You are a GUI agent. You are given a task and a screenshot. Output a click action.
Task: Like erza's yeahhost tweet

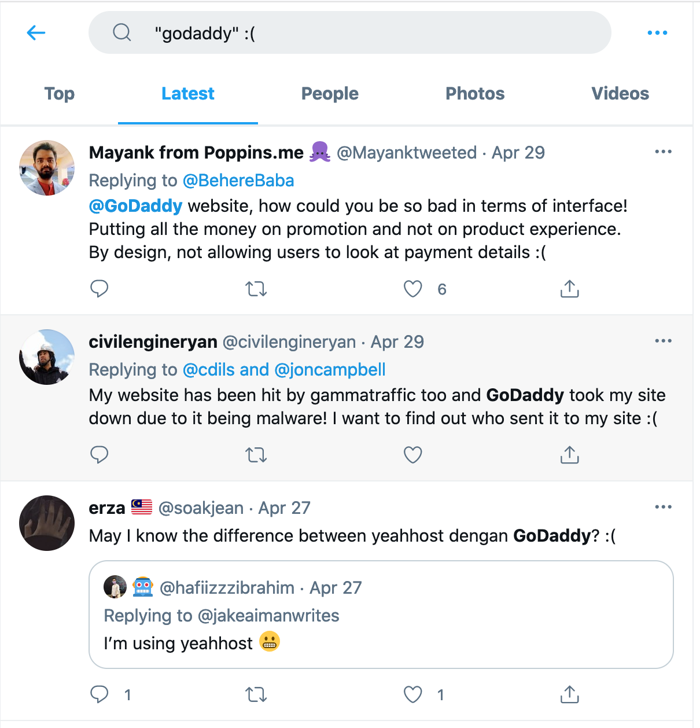412,694
